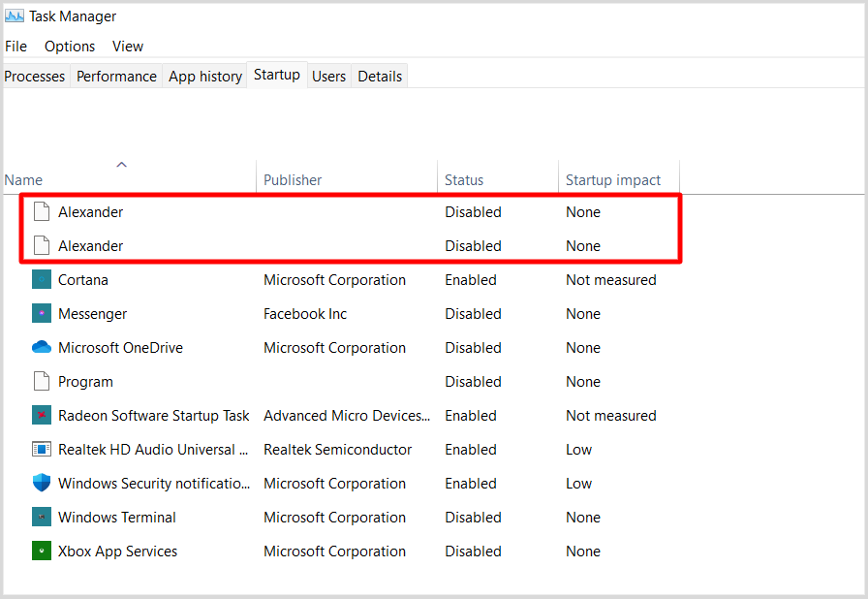Screen dimensions: 868x599
Task: Click Microsoft Corporation in the OneDrive row
Action: 334,348
